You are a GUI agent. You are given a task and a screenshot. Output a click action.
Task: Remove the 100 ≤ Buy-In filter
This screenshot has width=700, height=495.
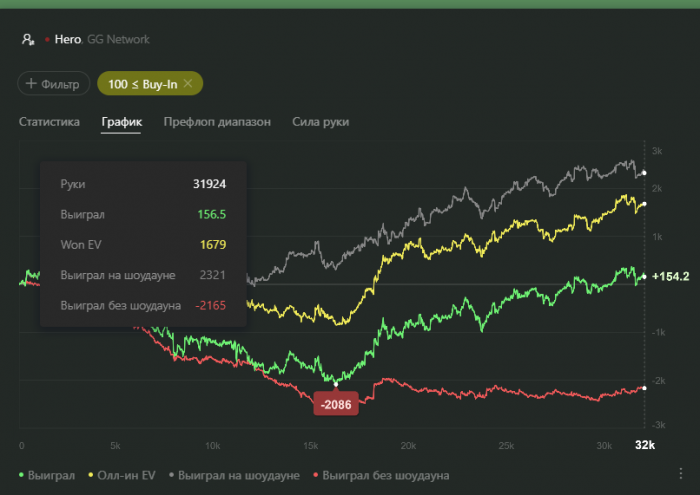(188, 83)
